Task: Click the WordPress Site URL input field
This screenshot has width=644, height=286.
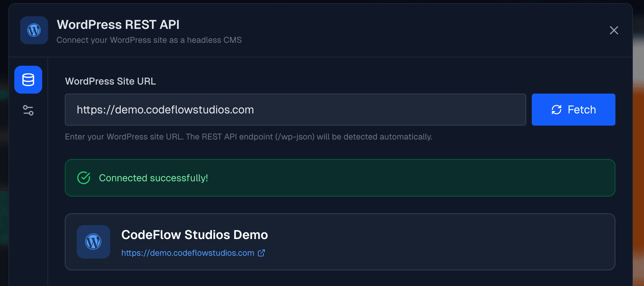Action: pos(295,110)
